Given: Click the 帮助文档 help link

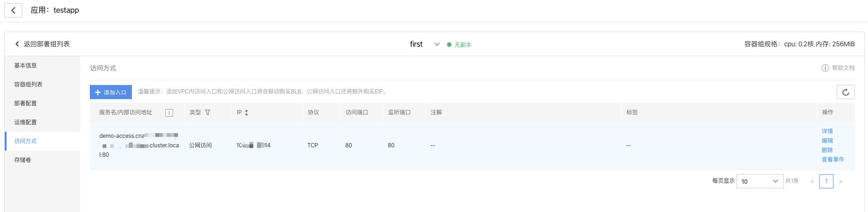Looking at the screenshot, I should pos(838,68).
